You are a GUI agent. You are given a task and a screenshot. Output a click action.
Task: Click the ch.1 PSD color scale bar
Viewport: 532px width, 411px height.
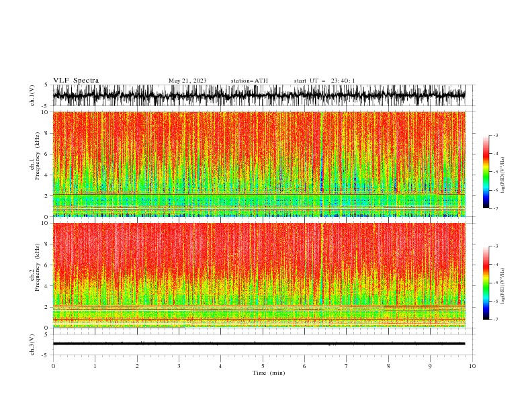click(x=486, y=172)
